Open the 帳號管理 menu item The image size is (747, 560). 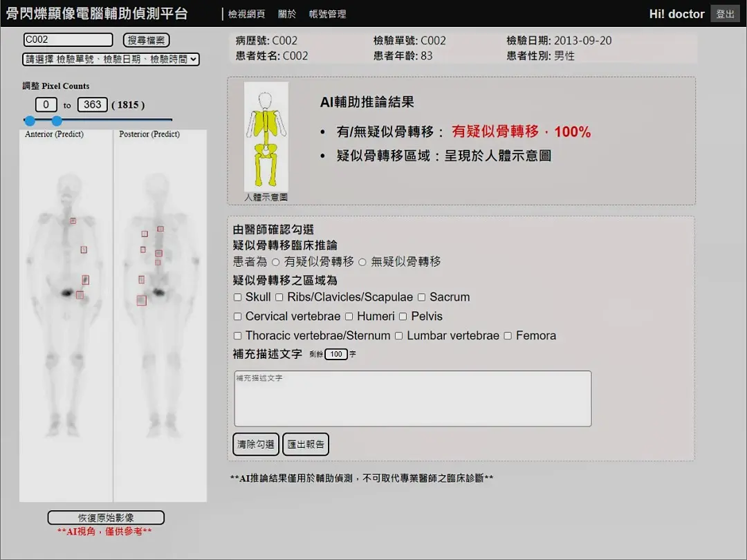[327, 14]
